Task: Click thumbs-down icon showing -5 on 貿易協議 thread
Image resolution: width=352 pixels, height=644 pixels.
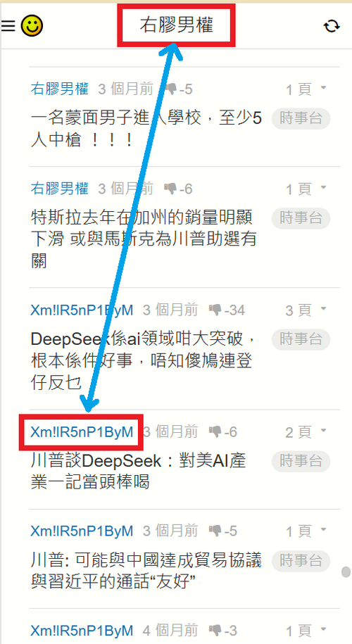Action: point(215,531)
